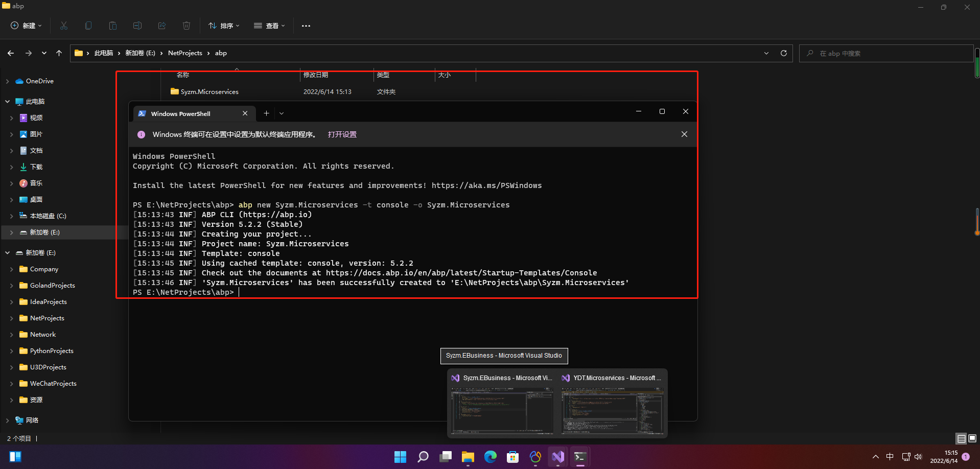Select 图片 in the navigation pane

click(x=36, y=134)
